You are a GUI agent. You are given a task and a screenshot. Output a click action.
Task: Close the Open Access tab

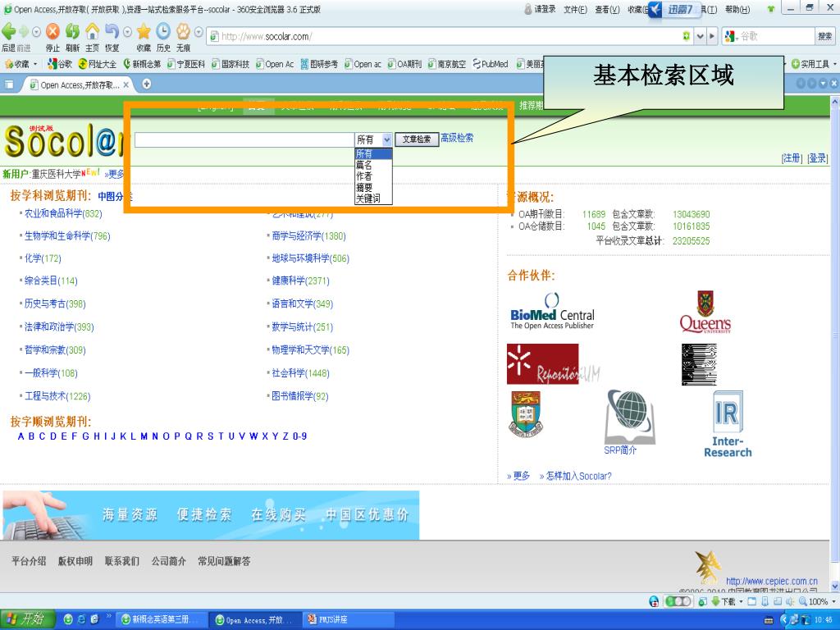click(x=126, y=84)
